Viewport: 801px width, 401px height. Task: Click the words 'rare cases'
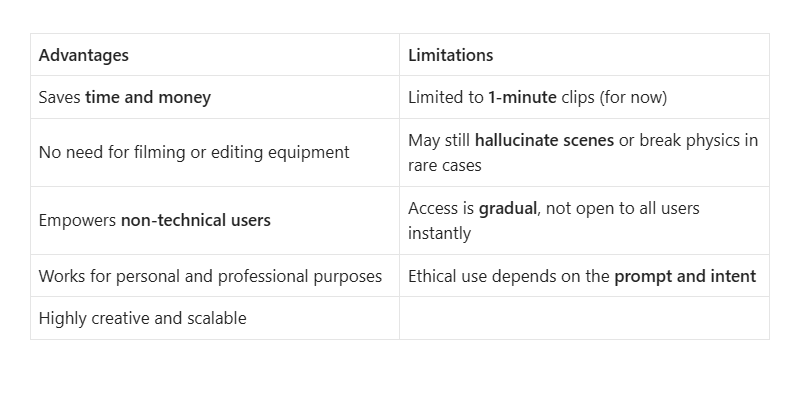click(x=444, y=166)
